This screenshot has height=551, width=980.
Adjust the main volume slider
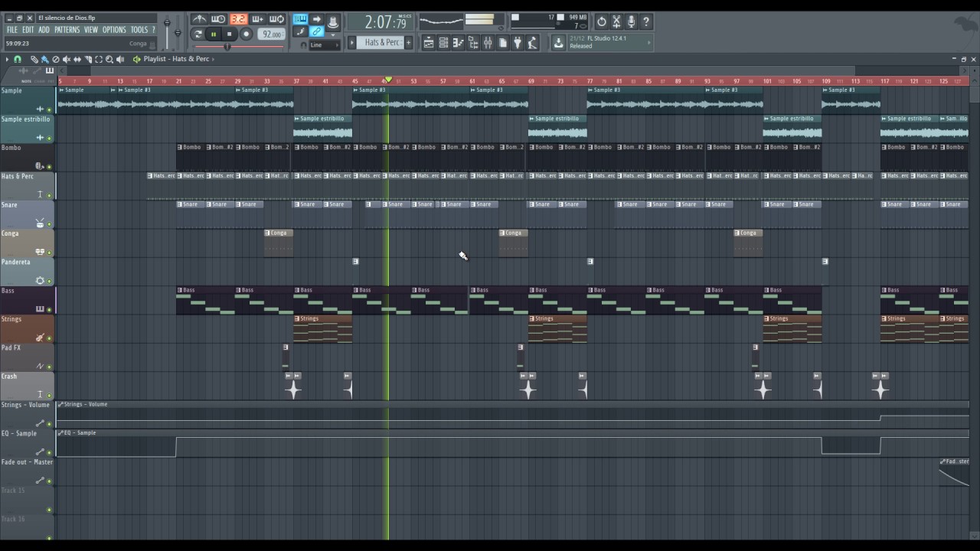coord(167,31)
